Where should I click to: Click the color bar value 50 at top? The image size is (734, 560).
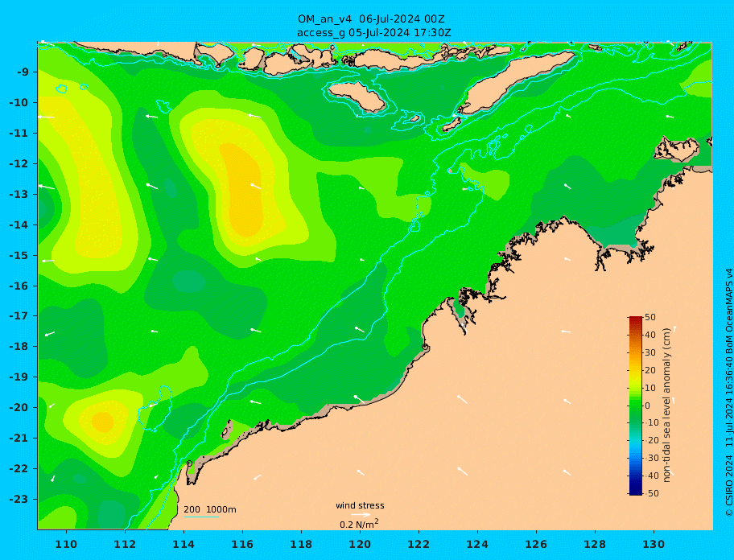point(650,317)
